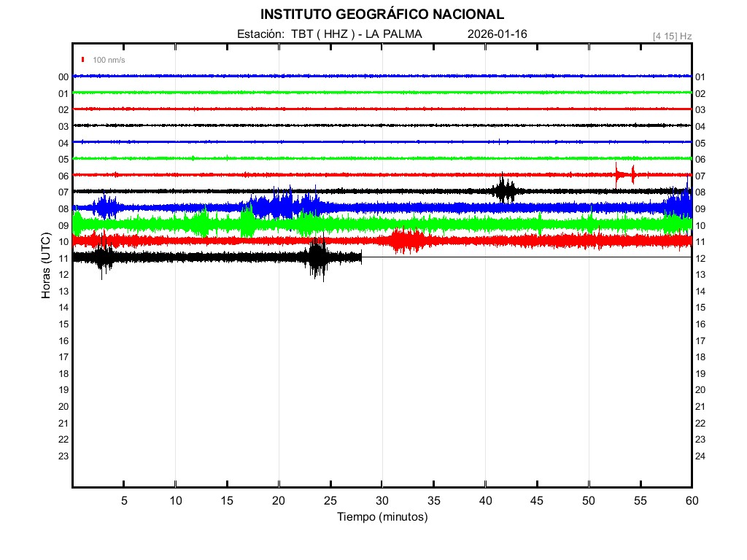Click the black burst near minute 24 on hour 11
This screenshot has height=560, width=747.
tap(317, 257)
